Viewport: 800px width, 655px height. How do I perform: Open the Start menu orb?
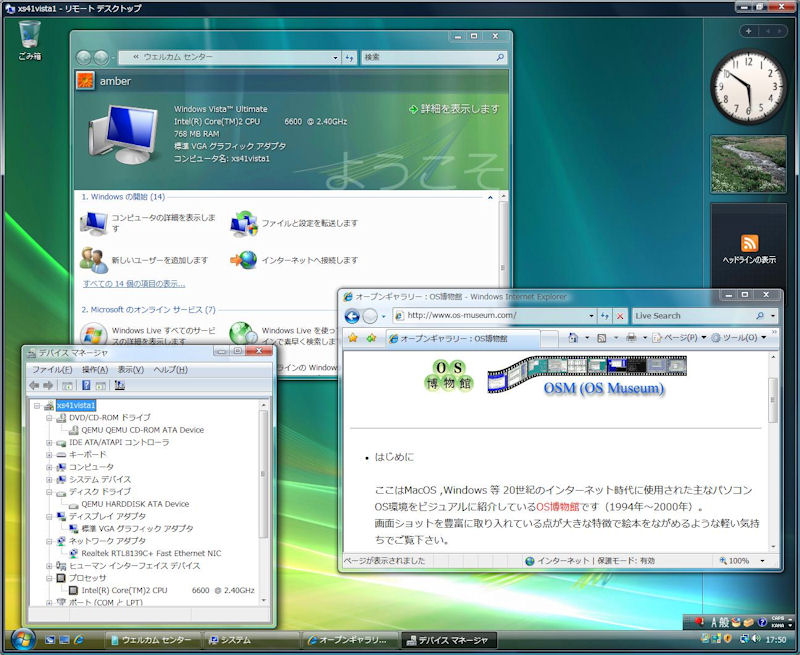pos(22,640)
